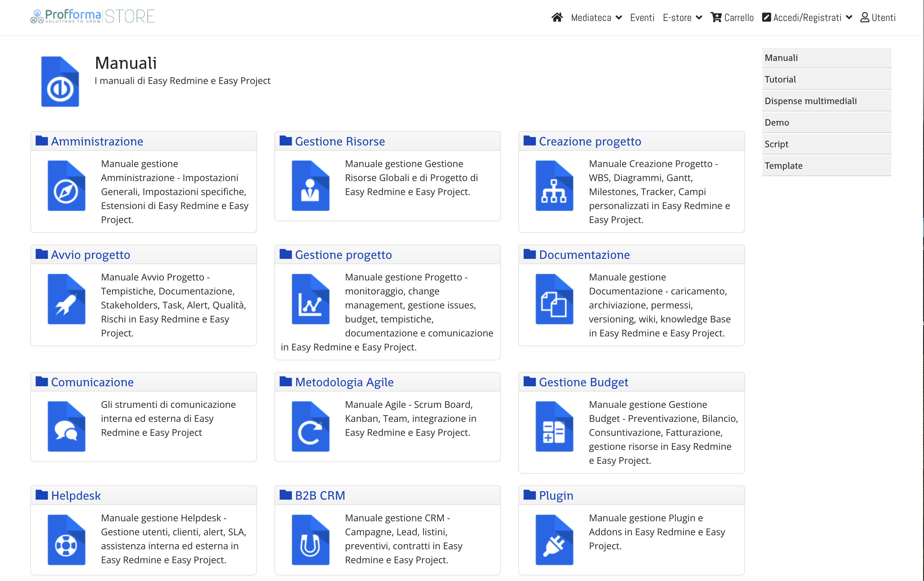Open the Creazione progetto category link

pyautogui.click(x=590, y=141)
